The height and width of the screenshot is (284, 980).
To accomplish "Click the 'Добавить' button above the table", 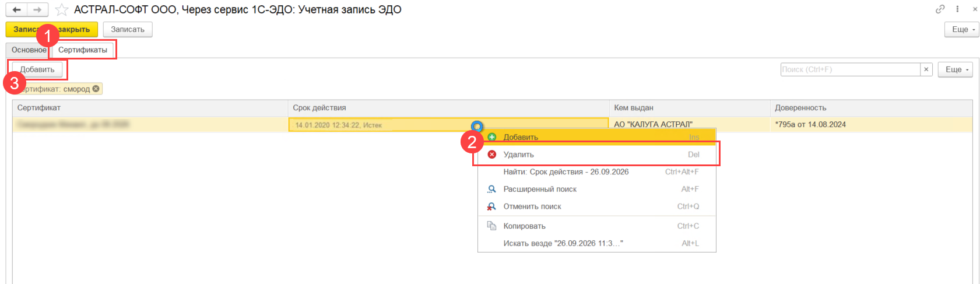I will point(38,69).
